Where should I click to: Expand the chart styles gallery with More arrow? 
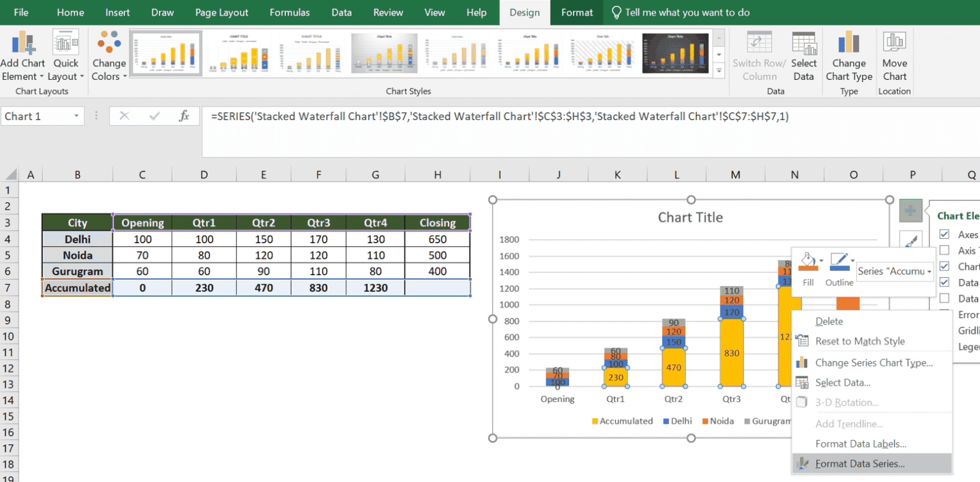[720, 70]
